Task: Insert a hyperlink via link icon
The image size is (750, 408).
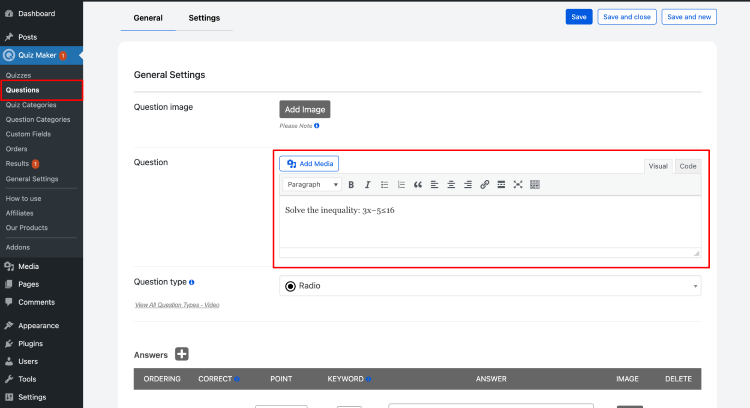Action: pos(485,185)
